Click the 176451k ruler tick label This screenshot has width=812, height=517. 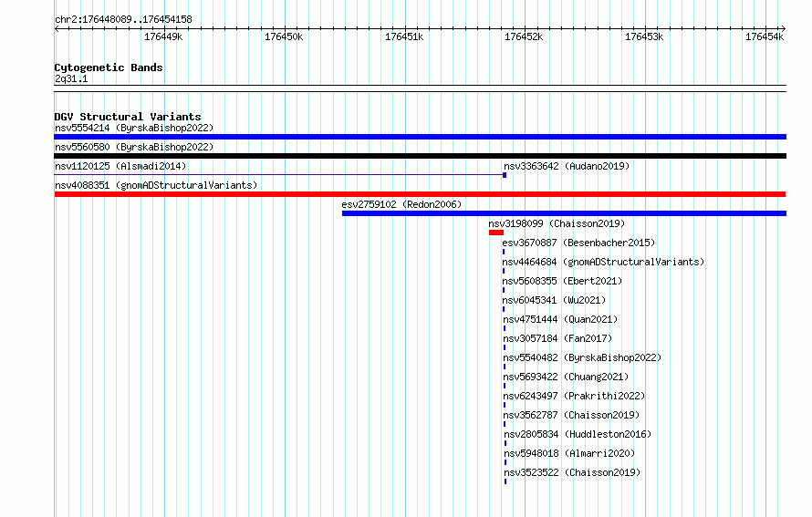tap(404, 36)
